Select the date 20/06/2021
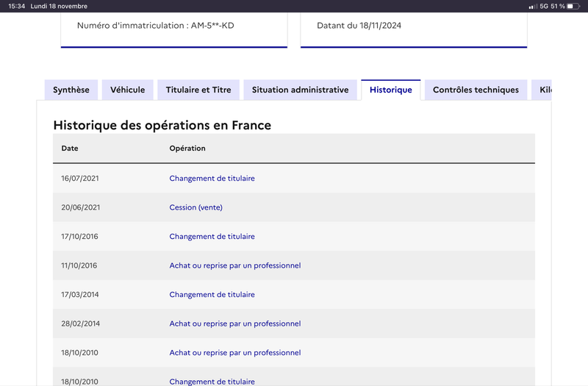 pos(81,207)
